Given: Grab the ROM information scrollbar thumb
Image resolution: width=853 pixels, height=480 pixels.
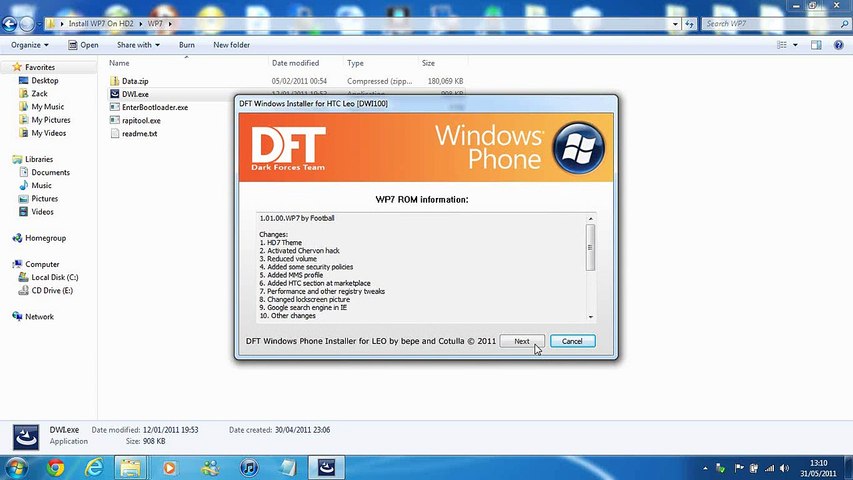Looking at the screenshot, I should [x=590, y=248].
